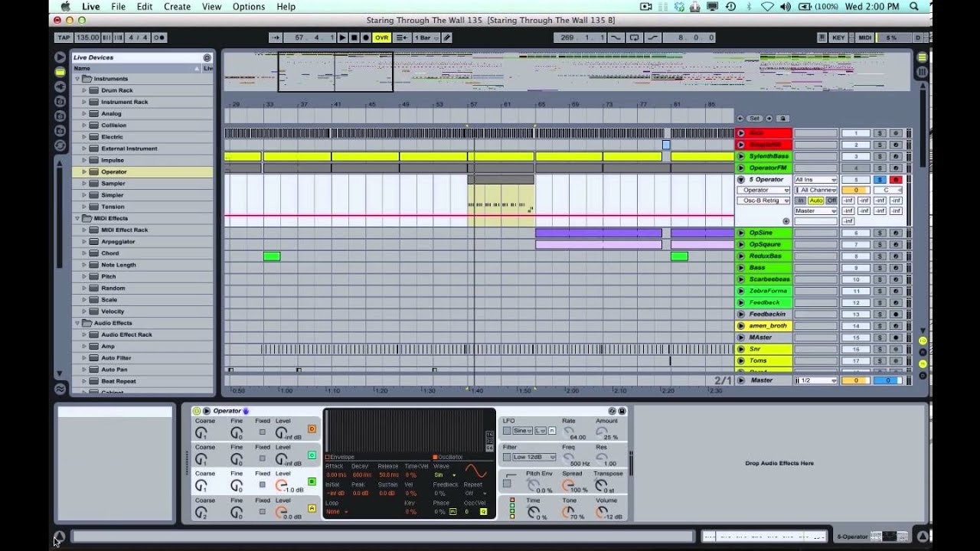Open the 1 Bar quantization menu
This screenshot has width=980, height=551.
click(x=425, y=37)
